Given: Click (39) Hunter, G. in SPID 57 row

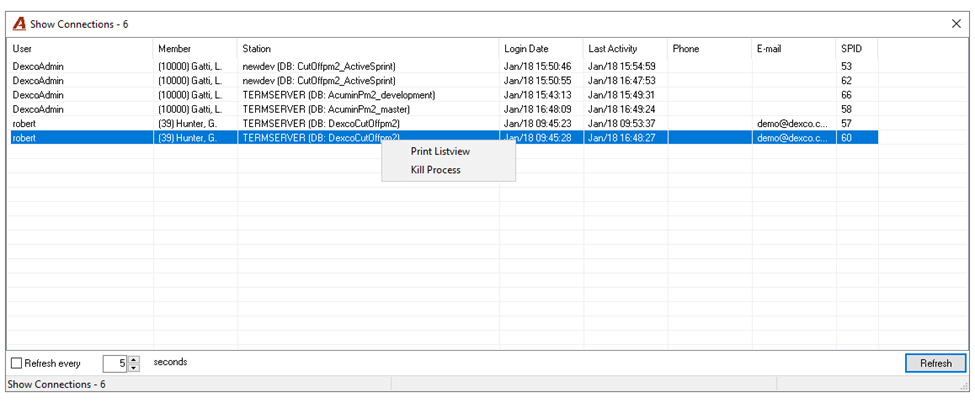Looking at the screenshot, I should (x=187, y=123).
